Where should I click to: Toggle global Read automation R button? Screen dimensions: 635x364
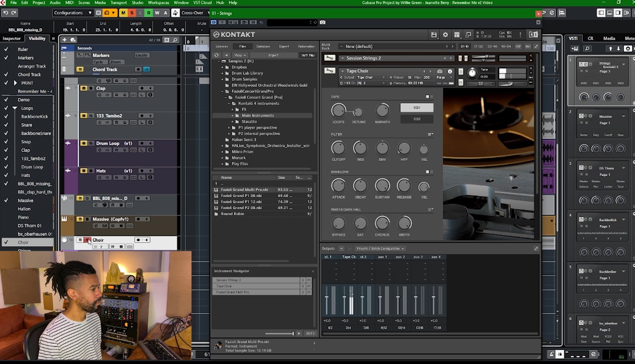click(149, 13)
